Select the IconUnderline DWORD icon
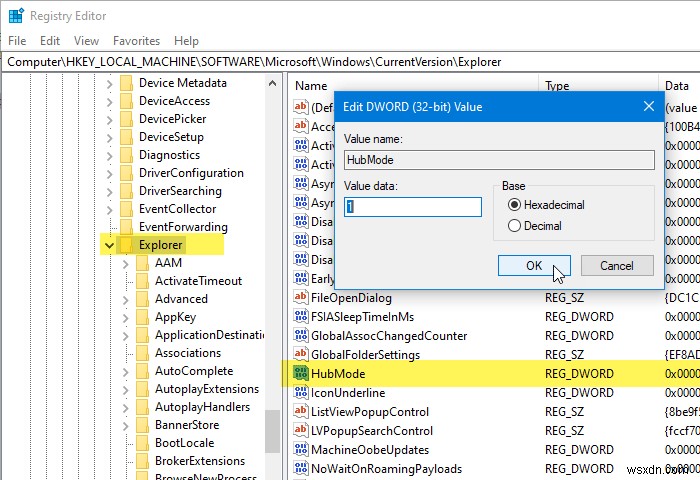The height and width of the screenshot is (480, 700). pyautogui.click(x=301, y=392)
